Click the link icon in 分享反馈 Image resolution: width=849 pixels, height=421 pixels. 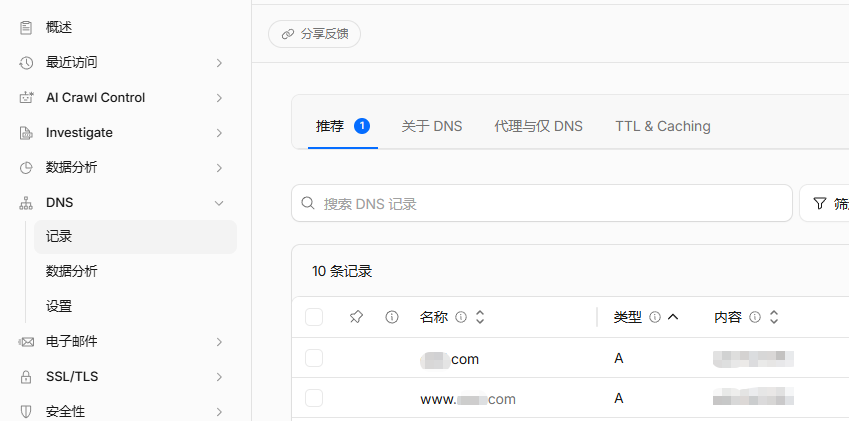(x=288, y=35)
